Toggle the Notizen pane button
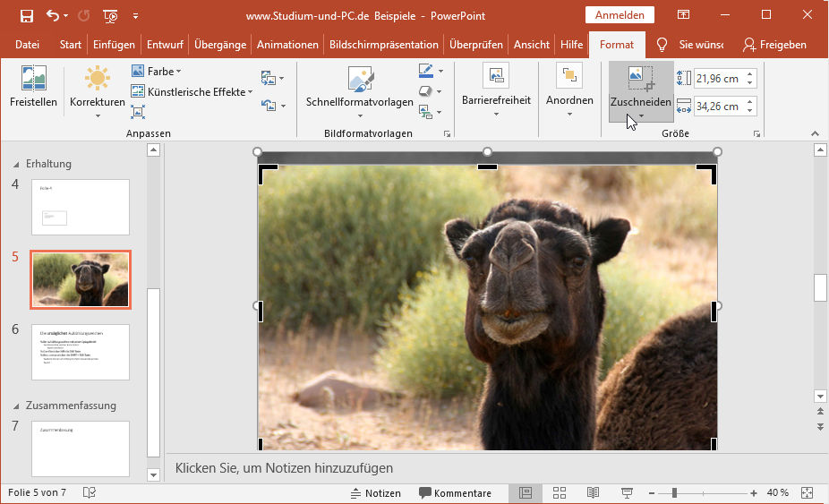 tap(375, 493)
